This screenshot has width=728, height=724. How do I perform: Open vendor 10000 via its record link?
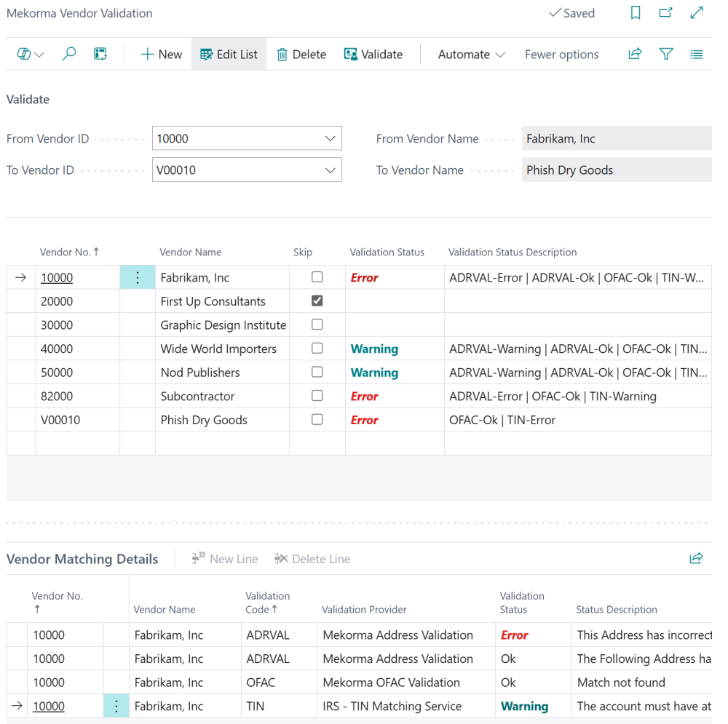(58, 277)
